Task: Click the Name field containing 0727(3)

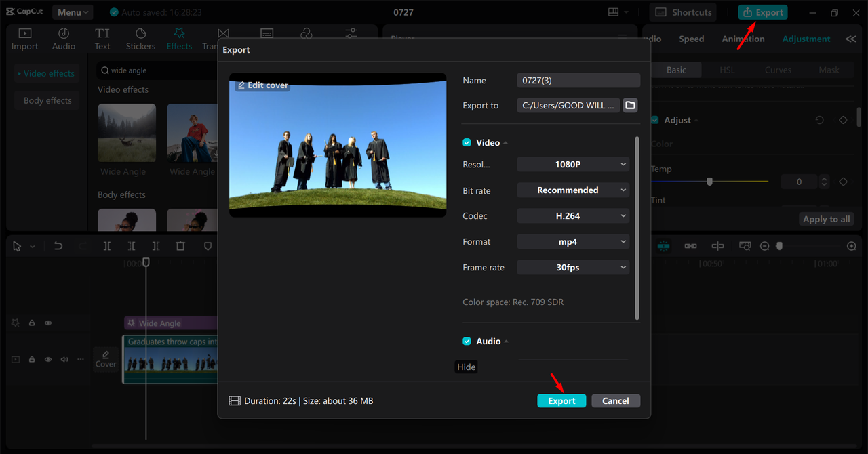Action: tap(578, 80)
